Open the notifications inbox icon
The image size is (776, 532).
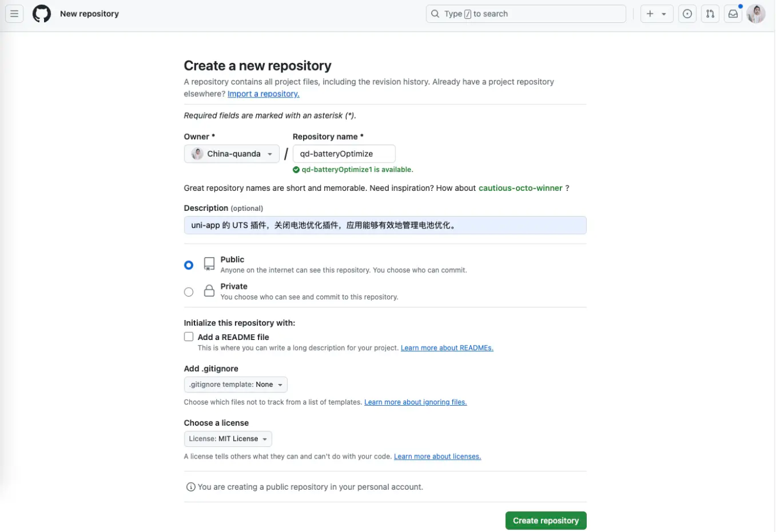pos(733,13)
